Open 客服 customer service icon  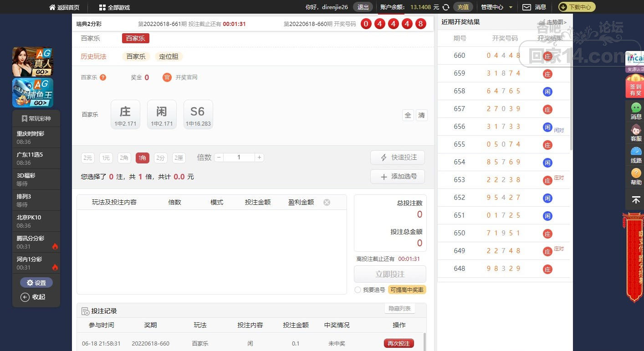[636, 133]
